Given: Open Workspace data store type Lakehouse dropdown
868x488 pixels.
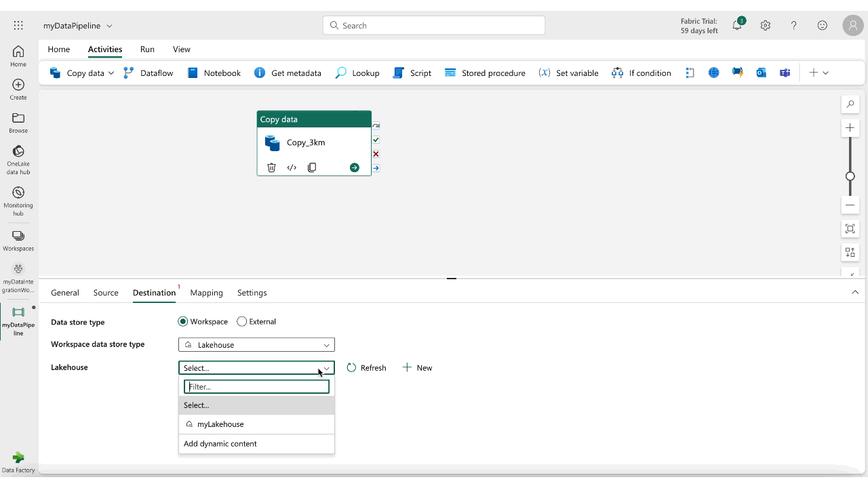Looking at the screenshot, I should [256, 345].
